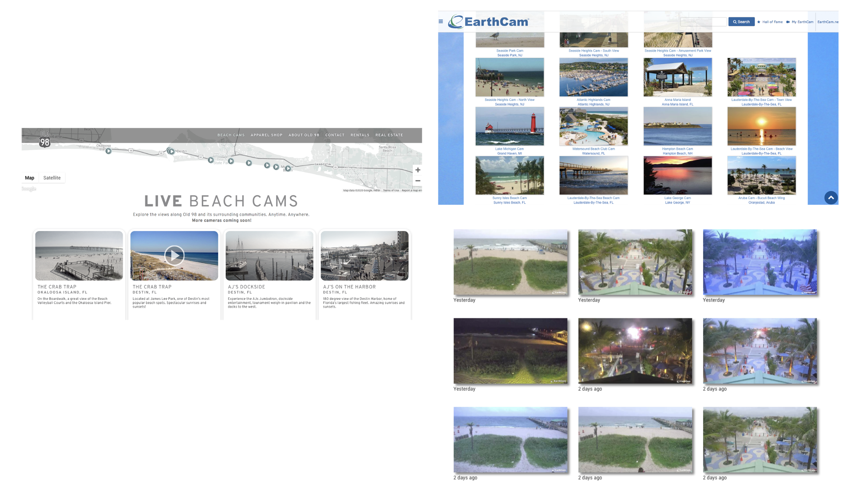Play the Crab Trap Destin live cam
868x483 pixels.
point(174,255)
